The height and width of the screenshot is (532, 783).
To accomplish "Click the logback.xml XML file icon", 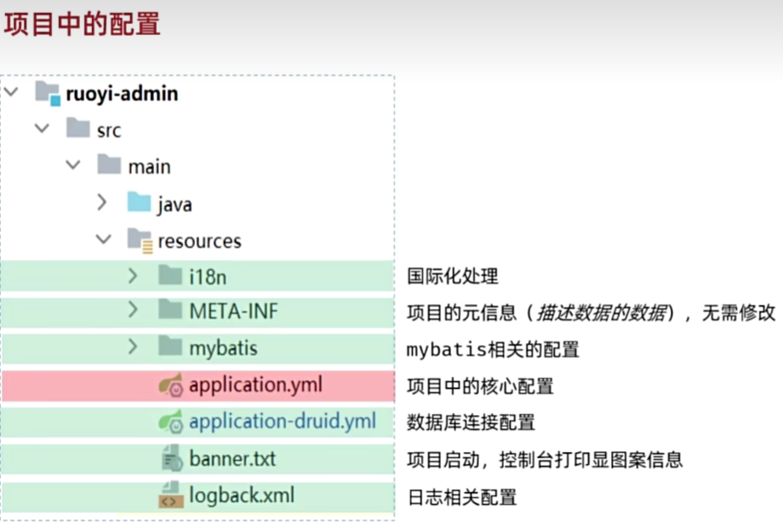I will pyautogui.click(x=171, y=495).
